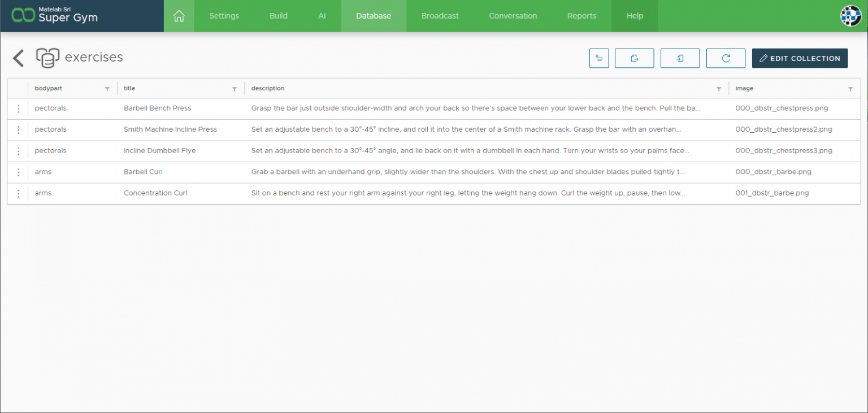Click the export collection icon button
Screen dimensions: 868x413
click(634, 58)
